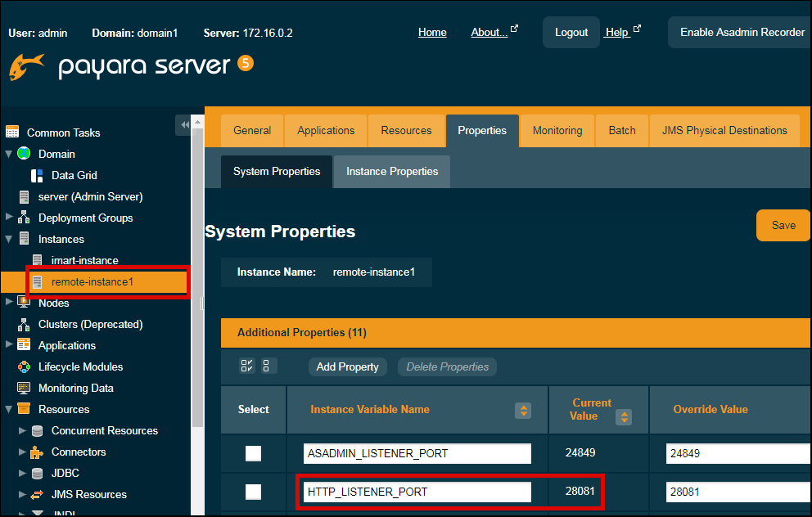
Task: Click the Data Grid icon
Action: click(37, 175)
